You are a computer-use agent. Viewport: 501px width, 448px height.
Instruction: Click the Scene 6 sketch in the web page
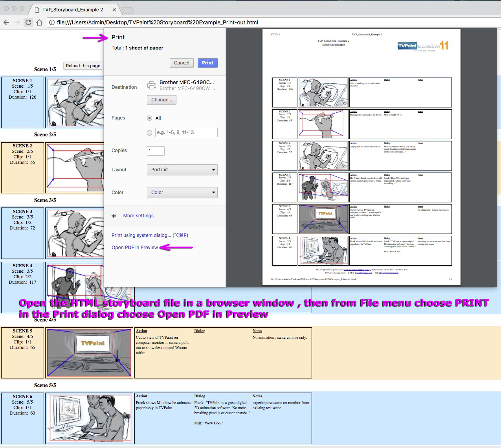click(x=89, y=418)
